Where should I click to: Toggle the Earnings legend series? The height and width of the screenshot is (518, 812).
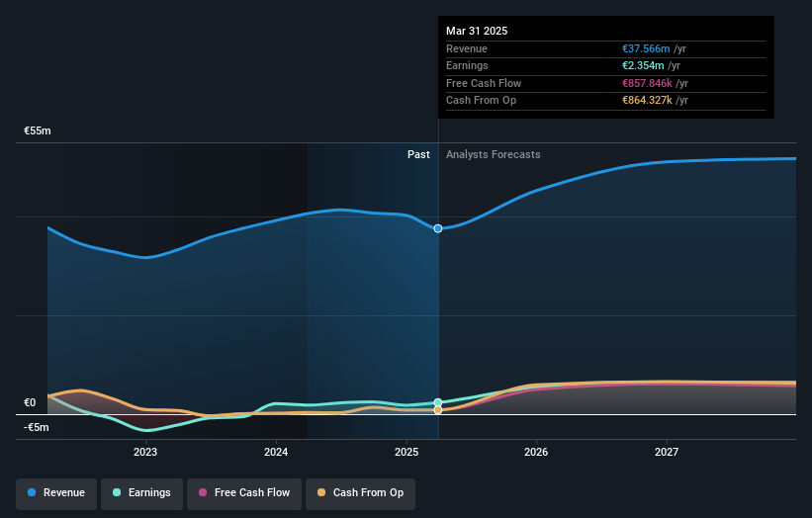[141, 493]
